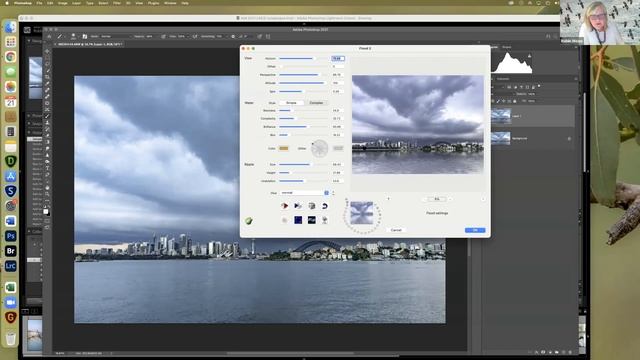Image resolution: width=640 pixels, height=360 pixels.
Task: Open the Window menu
Action: (170, 3)
